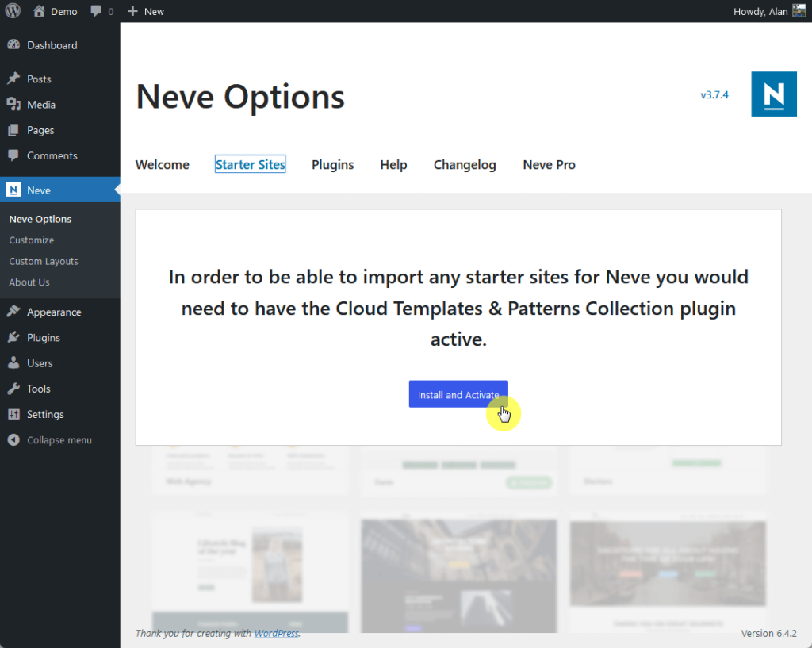
Task: Click the Dashboard gauge icon
Action: click(14, 45)
